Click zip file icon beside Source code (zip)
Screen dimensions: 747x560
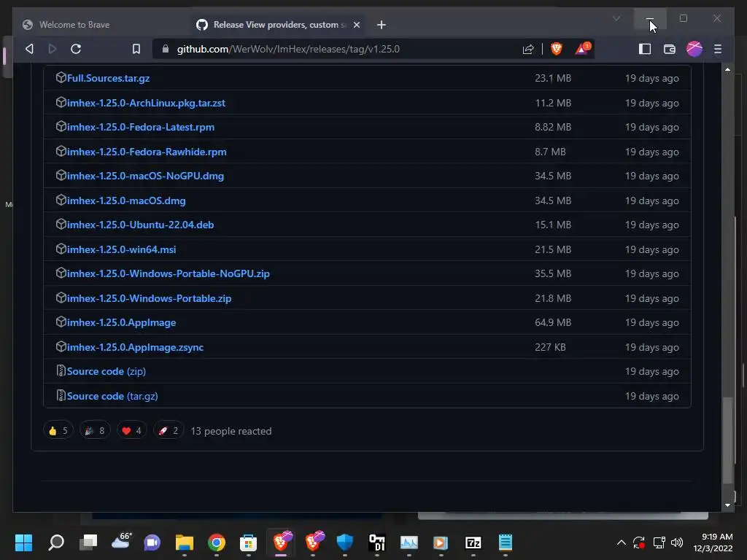pyautogui.click(x=61, y=370)
